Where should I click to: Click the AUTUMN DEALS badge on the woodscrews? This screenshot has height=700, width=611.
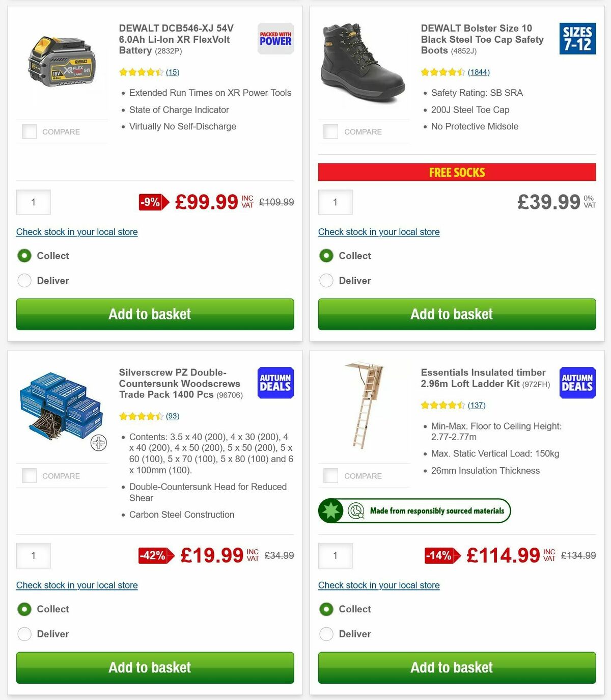click(275, 383)
